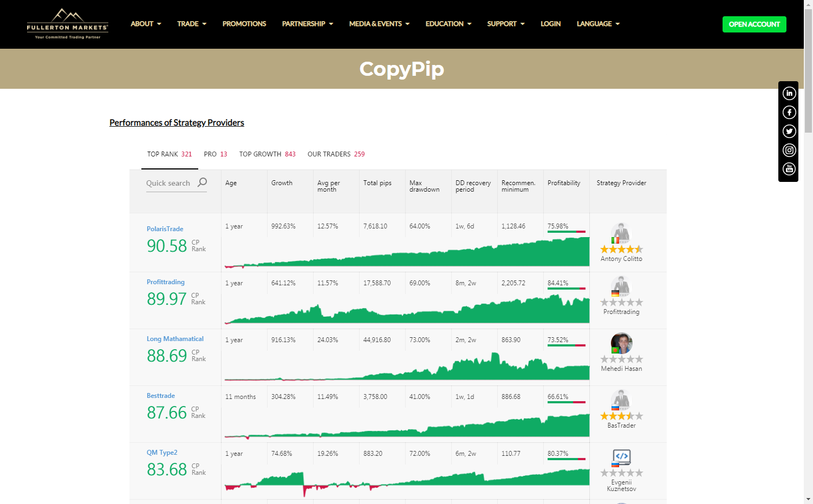Screen dimensions: 813x504
Task: Expand the Trade menu
Action: [x=192, y=24]
